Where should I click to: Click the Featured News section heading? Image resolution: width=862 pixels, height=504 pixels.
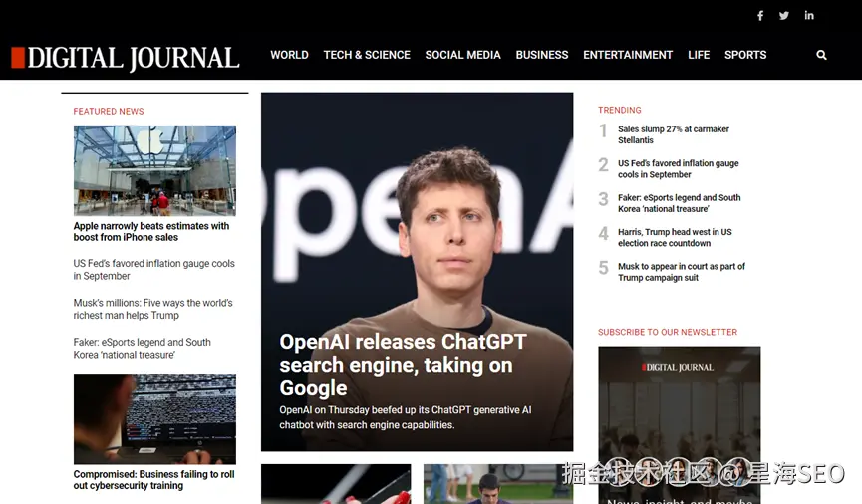(x=109, y=111)
